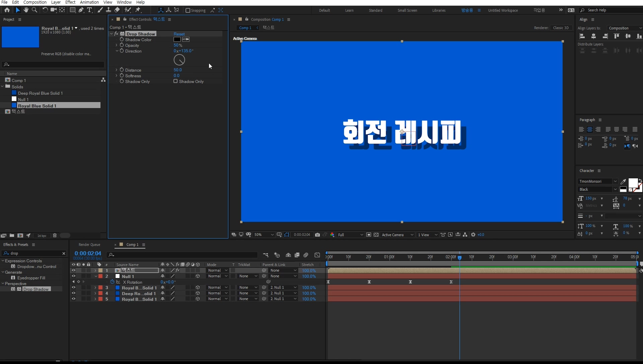Open the magnification 50% dropdown
The image size is (643, 364).
click(x=264, y=235)
